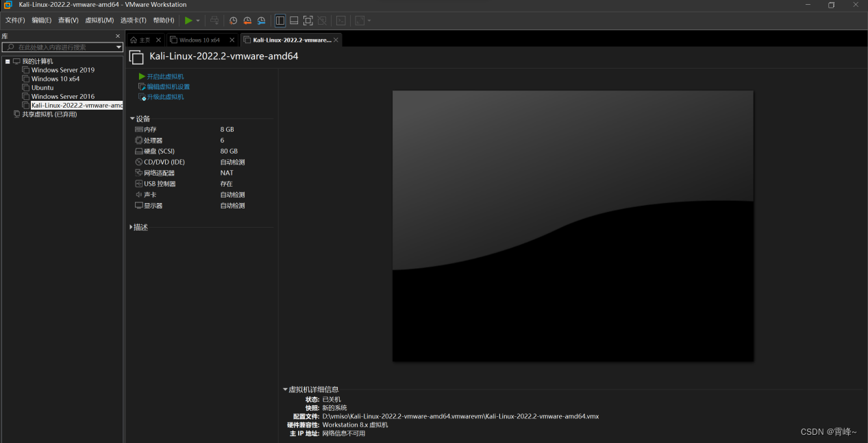
Task: Open the 文件(F) menu
Action: (x=15, y=21)
